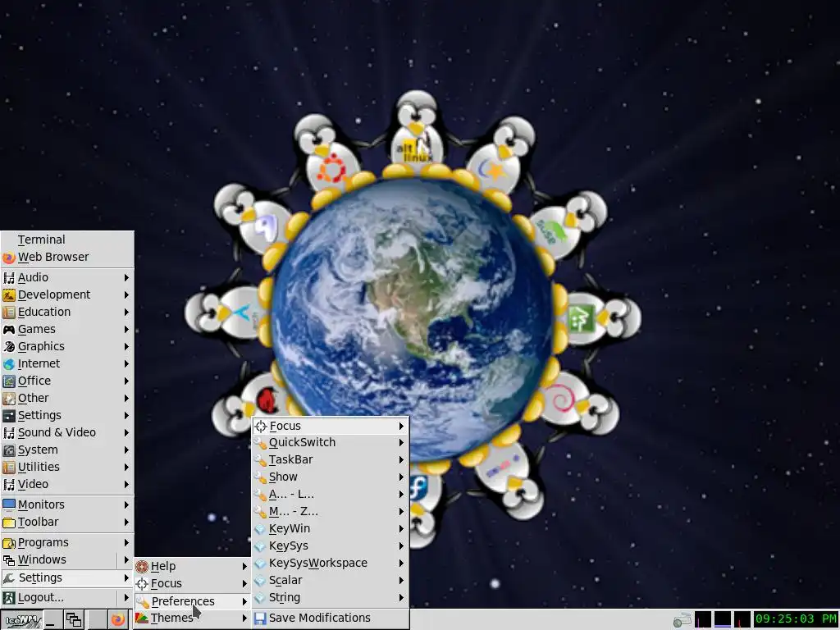Viewport: 840px width, 630px height.
Task: Click the Monitors screen icon
Action: pyautogui.click(x=8, y=504)
